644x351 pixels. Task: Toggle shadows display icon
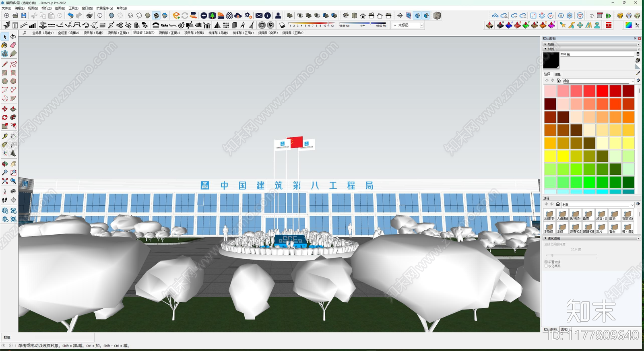pos(282,25)
